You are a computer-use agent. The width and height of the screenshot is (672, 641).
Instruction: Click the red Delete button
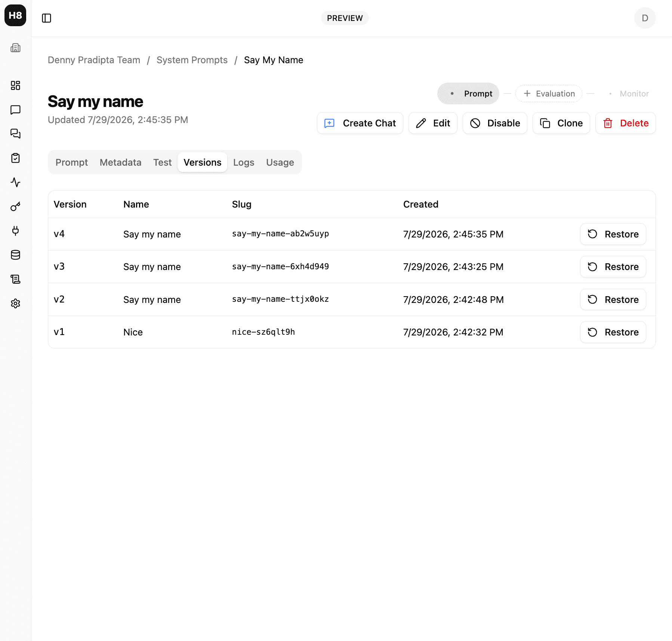pos(626,123)
